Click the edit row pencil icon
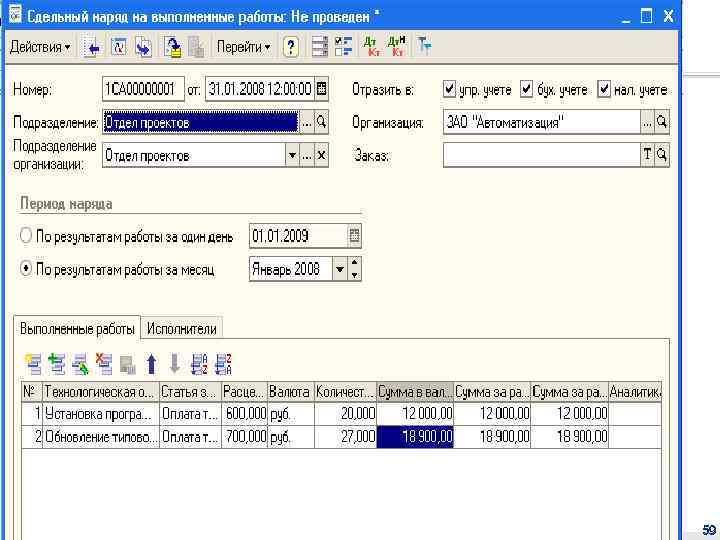The height and width of the screenshot is (540, 720). point(80,364)
